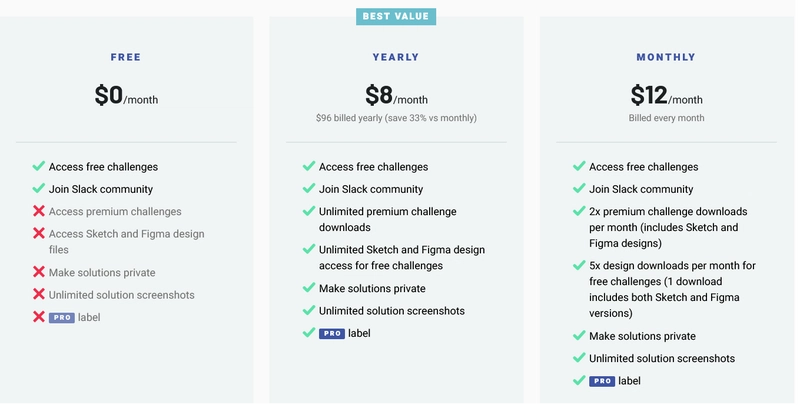Click the PRO label badge in Monthly plan

pyautogui.click(x=602, y=381)
